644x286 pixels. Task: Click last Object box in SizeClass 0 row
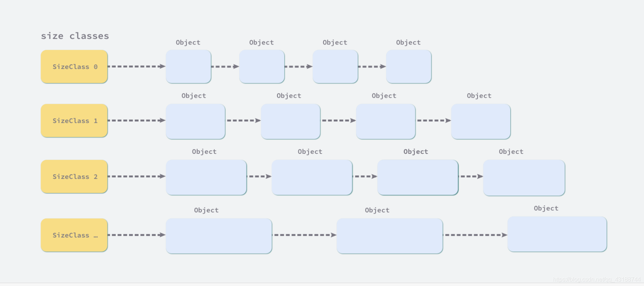(x=409, y=67)
